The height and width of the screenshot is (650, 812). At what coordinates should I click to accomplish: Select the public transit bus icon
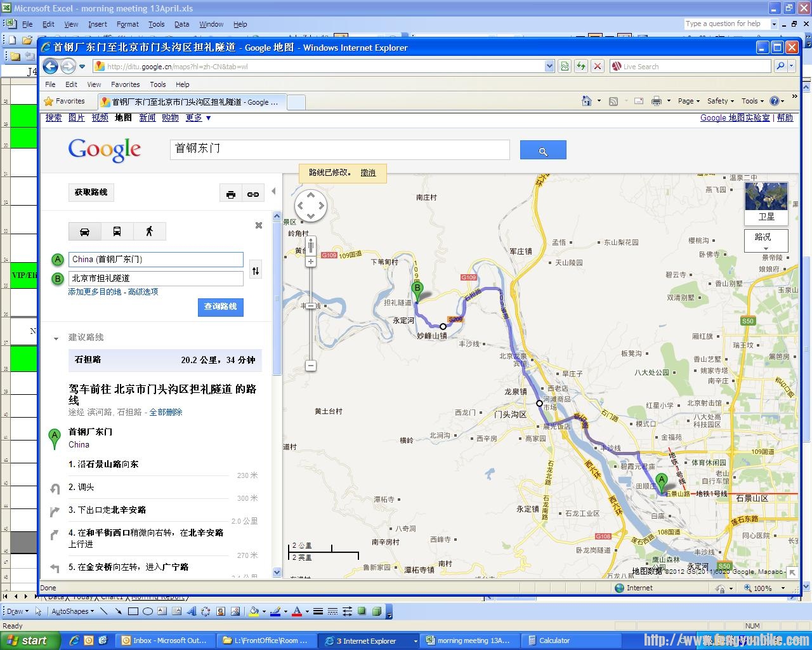click(117, 232)
